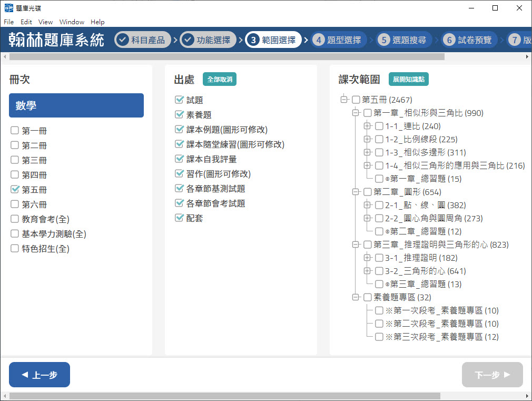Check the 第一冊 checkbox
Viewport: 532px width, 401px height.
click(15, 131)
